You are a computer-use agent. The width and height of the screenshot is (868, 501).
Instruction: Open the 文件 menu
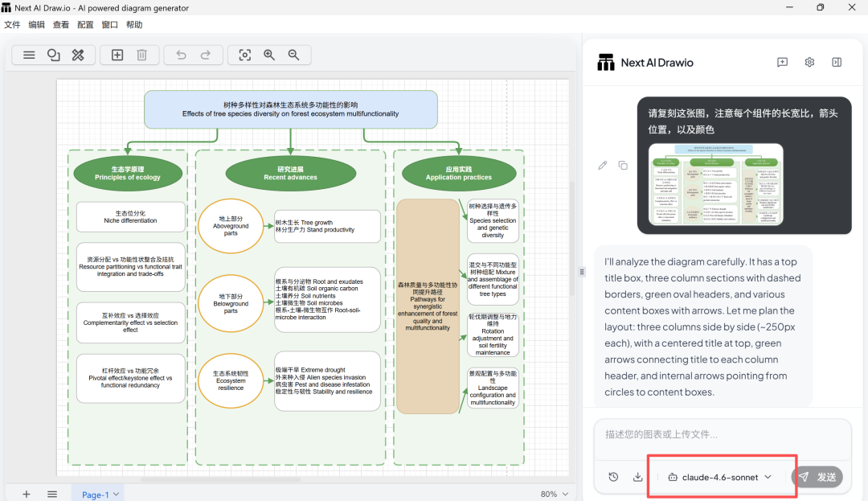pyautogui.click(x=12, y=25)
